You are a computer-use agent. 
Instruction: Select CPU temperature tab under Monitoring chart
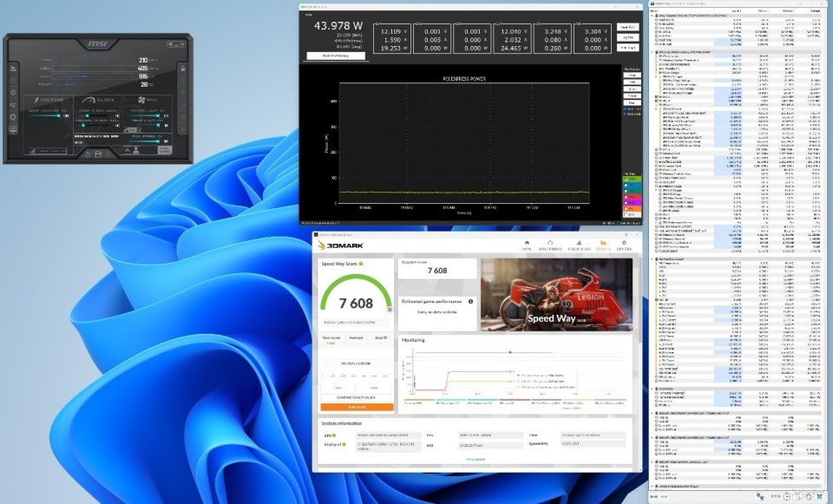click(451, 402)
